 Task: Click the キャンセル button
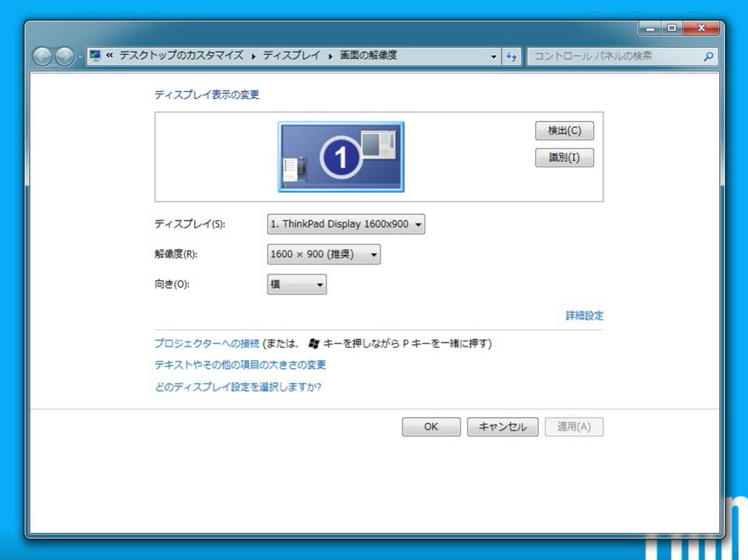point(502,427)
